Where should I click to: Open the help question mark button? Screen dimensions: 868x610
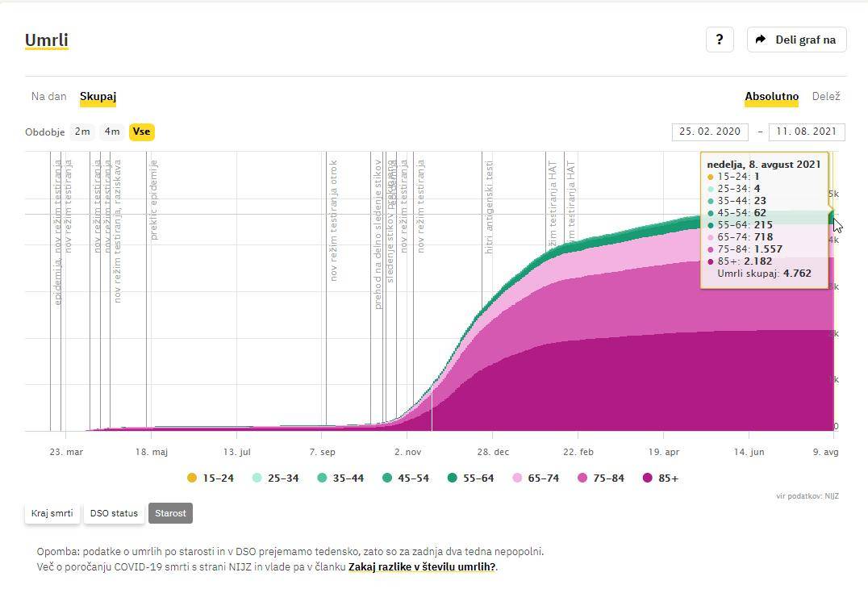click(720, 40)
